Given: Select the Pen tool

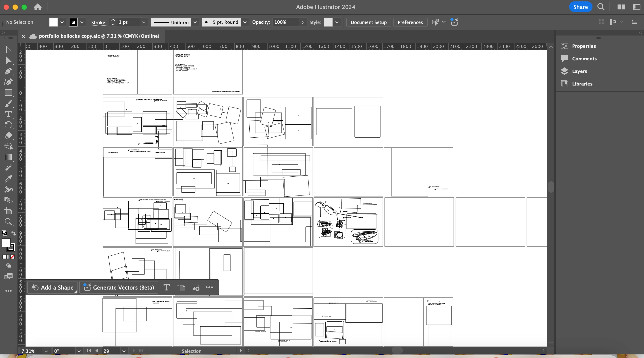Looking at the screenshot, I should pyautogui.click(x=8, y=71).
